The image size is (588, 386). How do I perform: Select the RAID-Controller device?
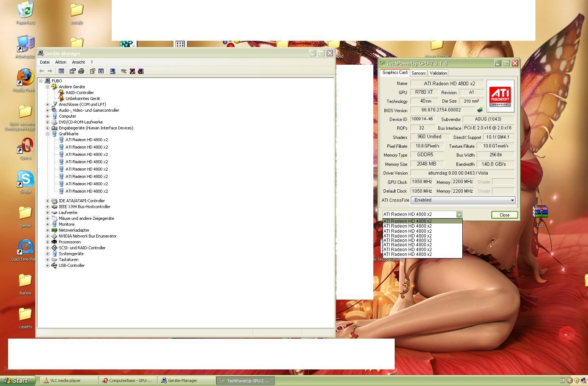point(80,93)
